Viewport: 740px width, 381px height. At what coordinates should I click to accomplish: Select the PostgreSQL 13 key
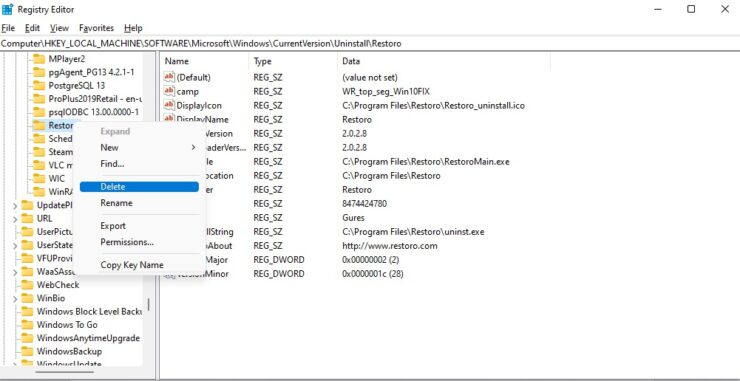click(76, 85)
